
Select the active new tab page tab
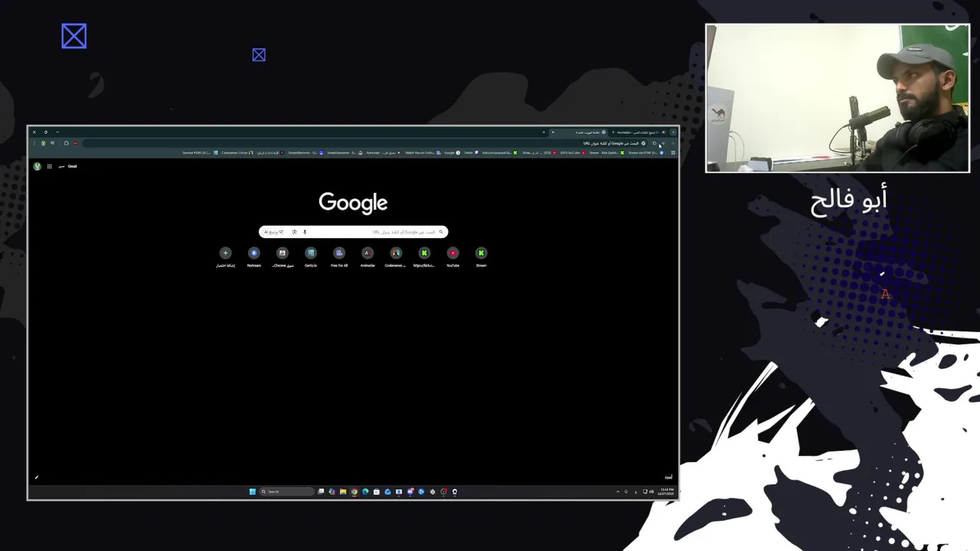(578, 132)
